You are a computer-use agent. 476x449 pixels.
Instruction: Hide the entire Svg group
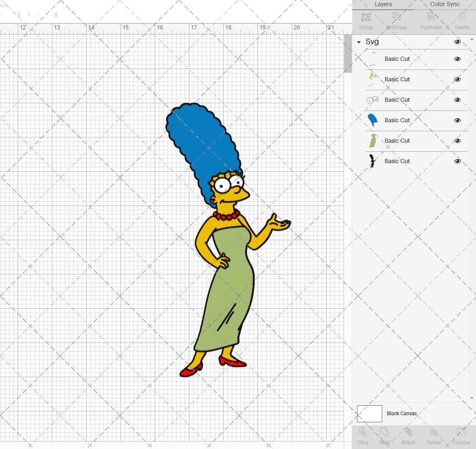pyautogui.click(x=457, y=42)
